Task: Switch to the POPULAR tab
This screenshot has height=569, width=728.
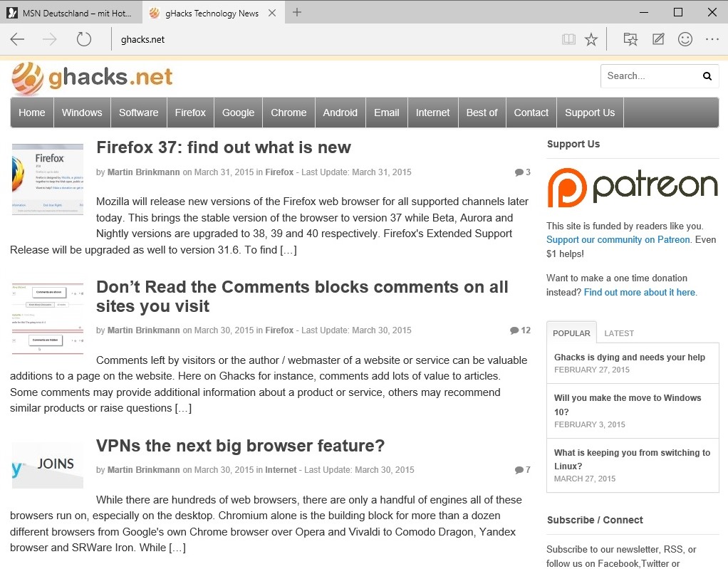Action: tap(571, 333)
